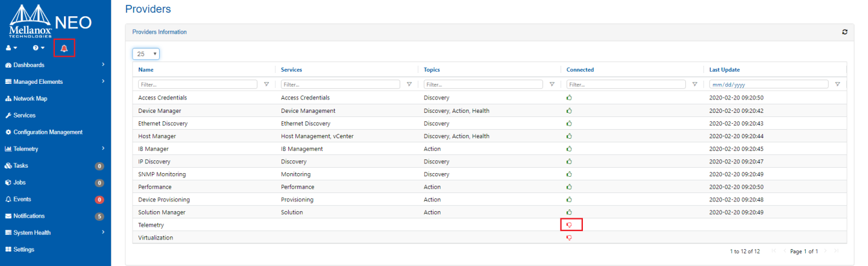Screen dimensions: 868x266
Task: Expand the Managed Elements sidebar menu
Action: tap(54, 81)
